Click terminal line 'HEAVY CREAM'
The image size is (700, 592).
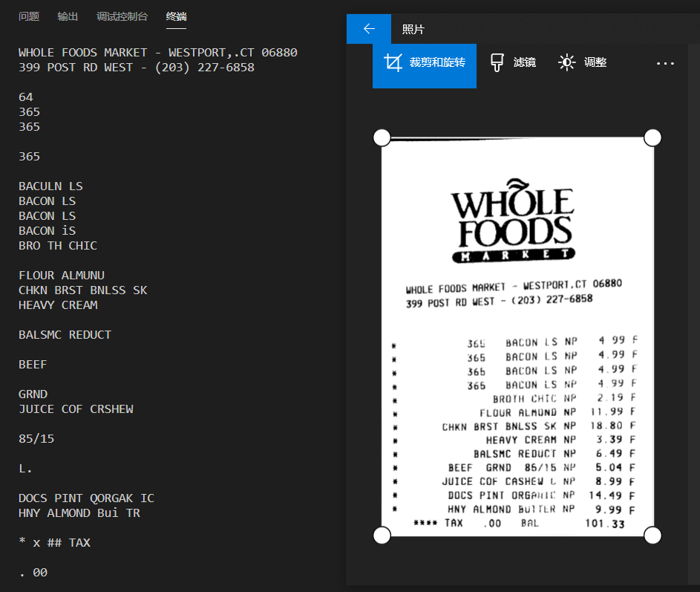(x=58, y=305)
